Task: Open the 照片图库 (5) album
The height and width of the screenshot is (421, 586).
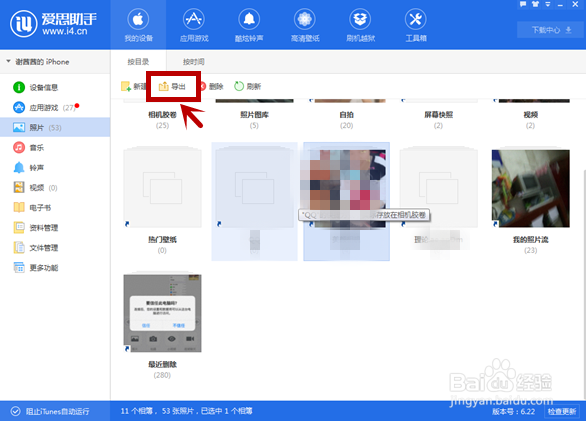Action: tap(254, 115)
